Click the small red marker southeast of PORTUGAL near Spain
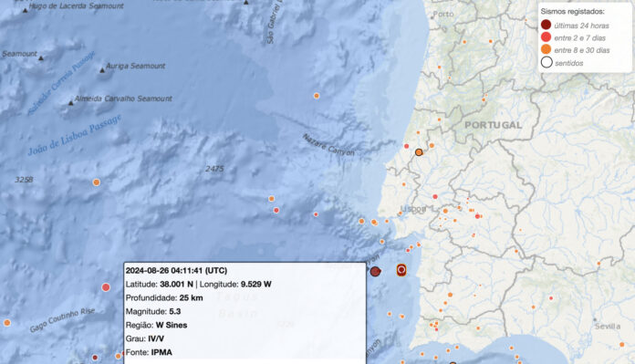 pyautogui.click(x=551, y=298)
